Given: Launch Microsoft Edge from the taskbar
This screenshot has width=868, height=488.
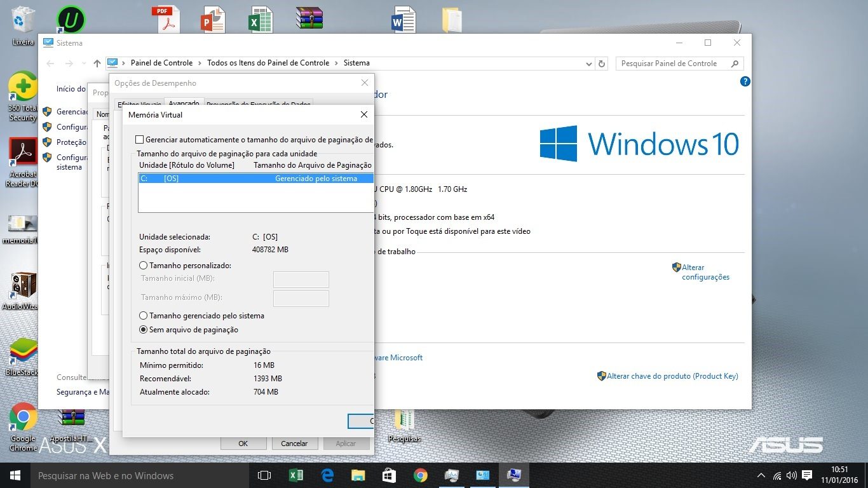Looking at the screenshot, I should pyautogui.click(x=327, y=475).
